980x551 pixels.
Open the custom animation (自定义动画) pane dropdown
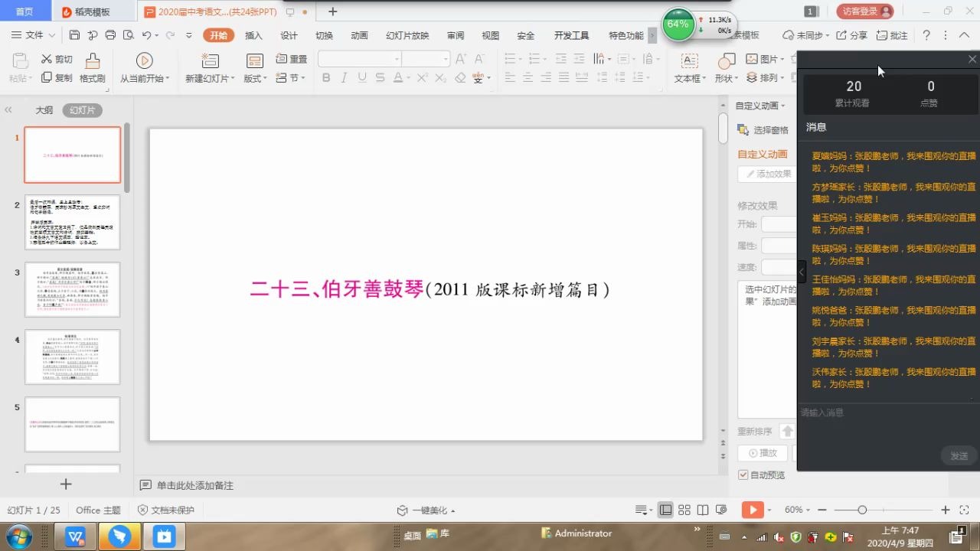(760, 106)
